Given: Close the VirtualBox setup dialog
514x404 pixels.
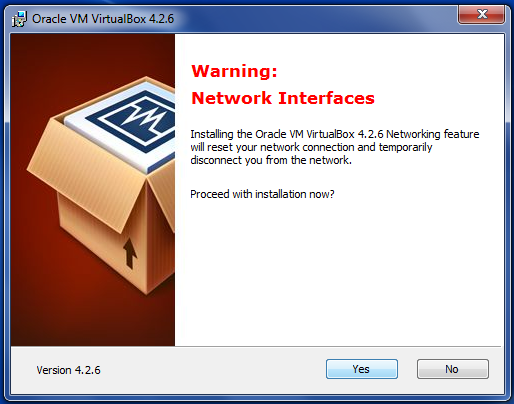Looking at the screenshot, I should pos(481,15).
